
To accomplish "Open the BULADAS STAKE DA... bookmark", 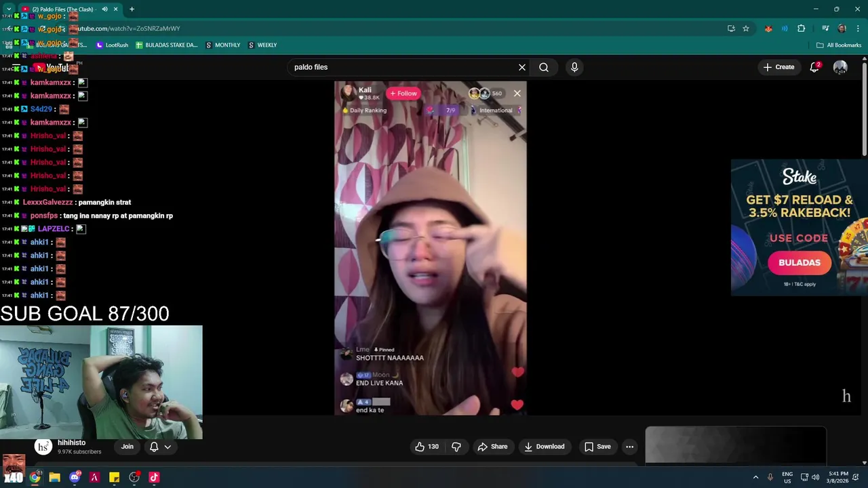I will coord(166,45).
